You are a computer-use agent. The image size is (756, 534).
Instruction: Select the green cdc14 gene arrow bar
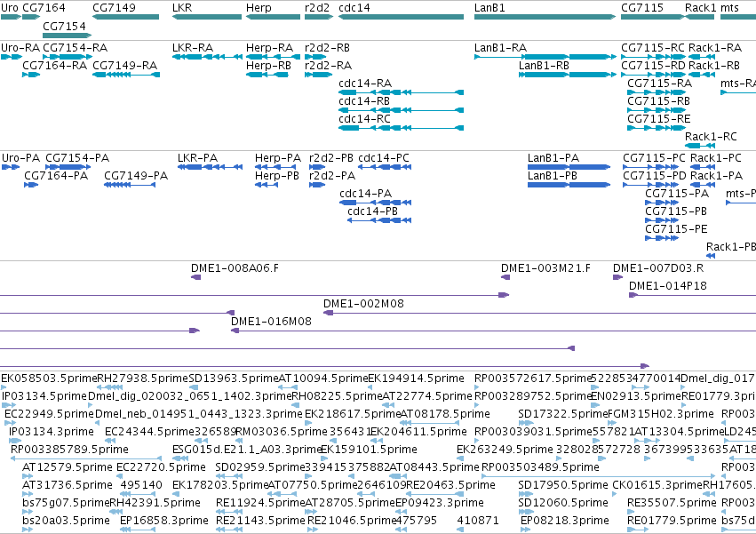click(x=402, y=17)
